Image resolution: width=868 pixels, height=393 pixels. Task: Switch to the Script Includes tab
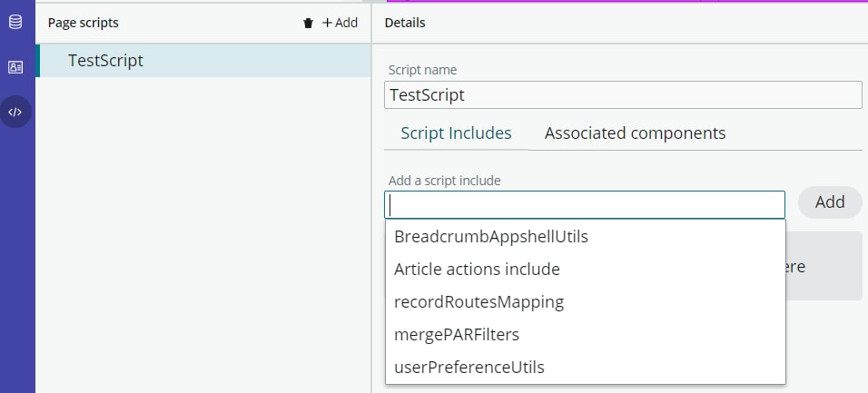[456, 133]
